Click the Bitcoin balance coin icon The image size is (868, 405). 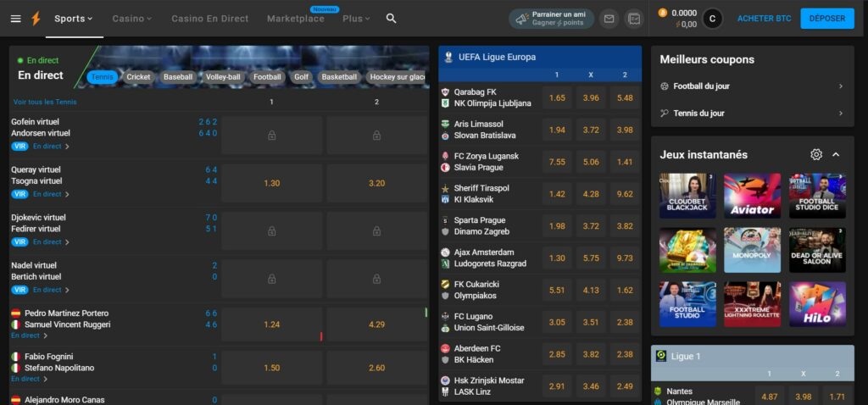(663, 13)
